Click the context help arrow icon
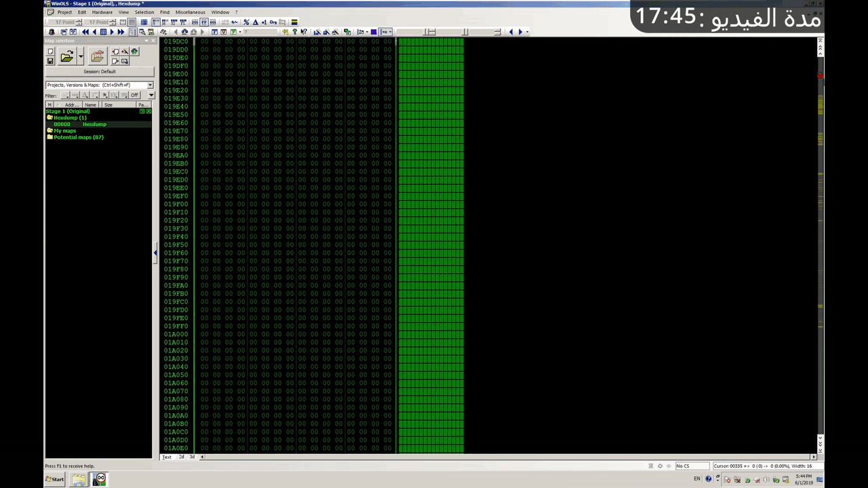The image size is (868, 488). [x=303, y=32]
